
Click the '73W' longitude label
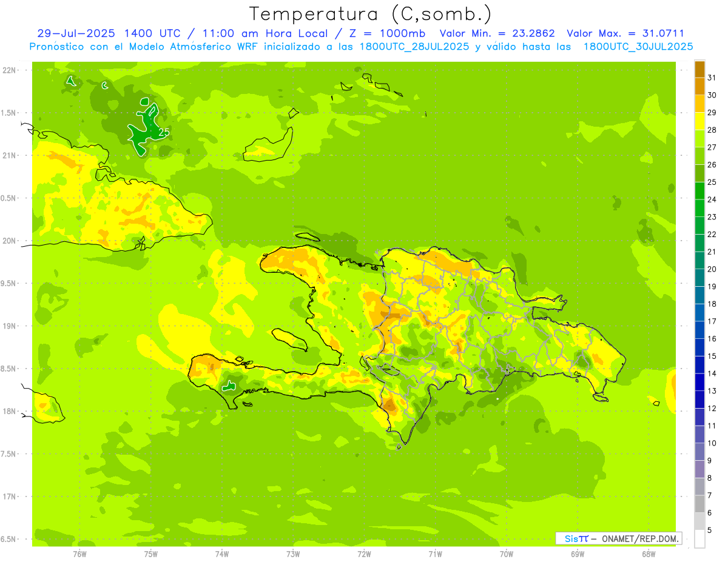(x=293, y=554)
